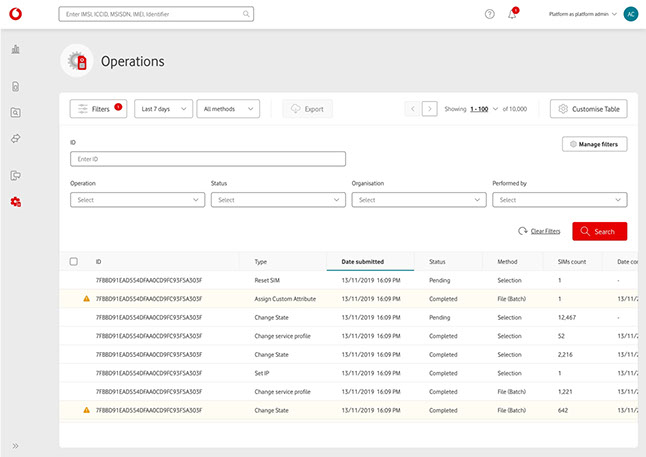Open the Customise Table button
Viewport: 646px width, 457px height.
click(588, 109)
